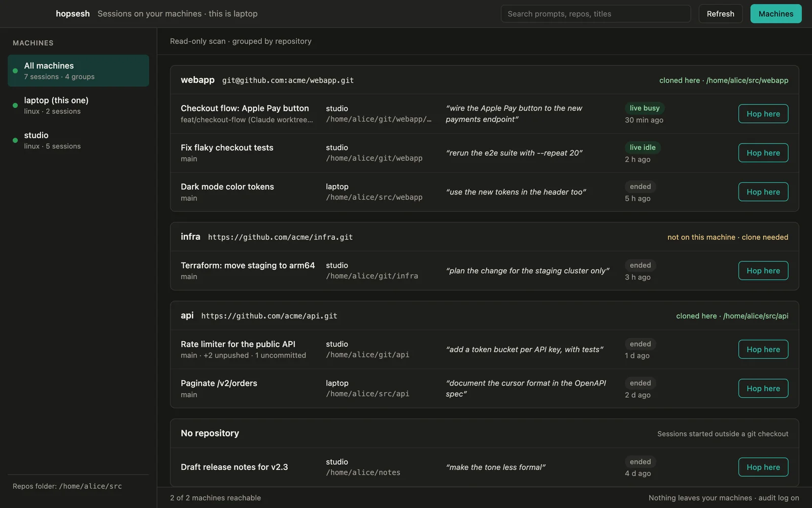
Task: Click the Refresh button
Action: coord(720,14)
